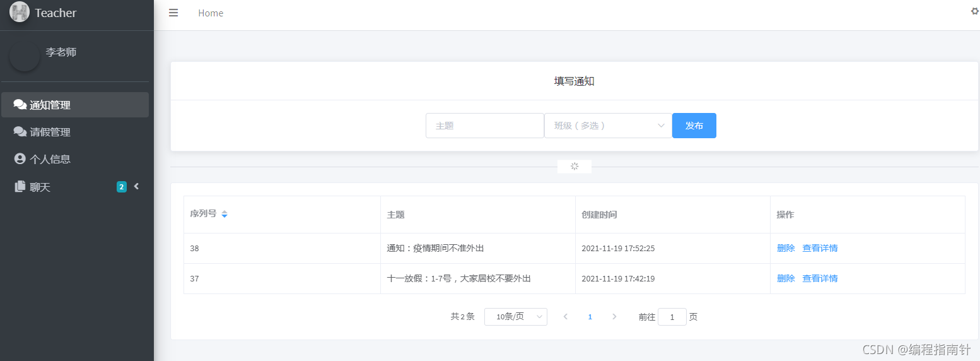
Task: Delete notice 38 via 删除
Action: pyautogui.click(x=786, y=248)
